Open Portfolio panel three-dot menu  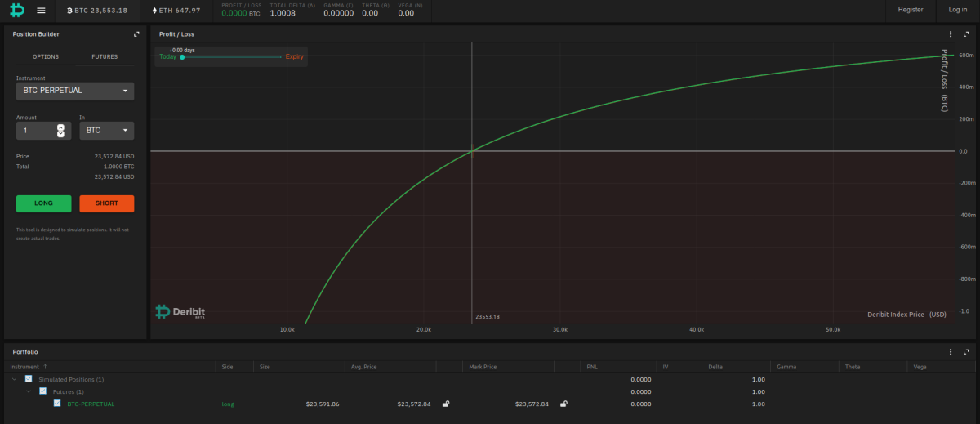[x=951, y=351]
